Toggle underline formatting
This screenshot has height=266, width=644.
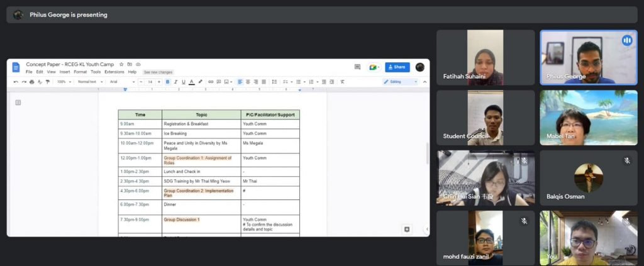183,82
